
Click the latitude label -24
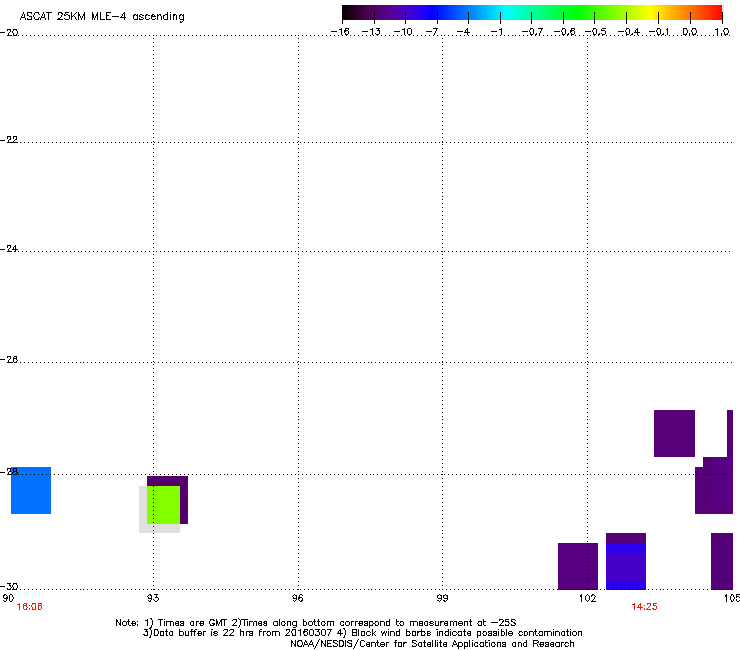pyautogui.click(x=9, y=249)
